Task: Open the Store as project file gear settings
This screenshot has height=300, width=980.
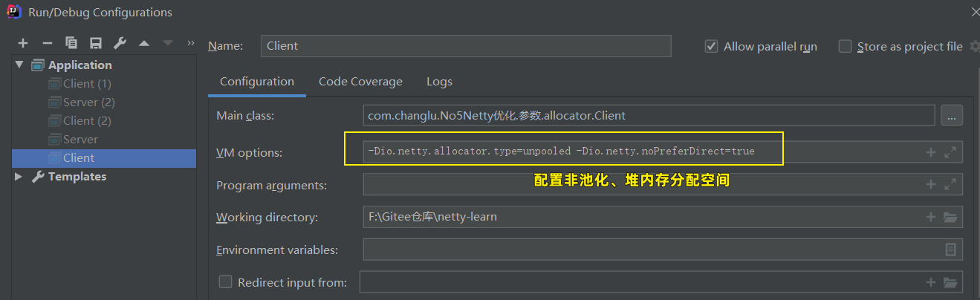Action: pyautogui.click(x=974, y=46)
